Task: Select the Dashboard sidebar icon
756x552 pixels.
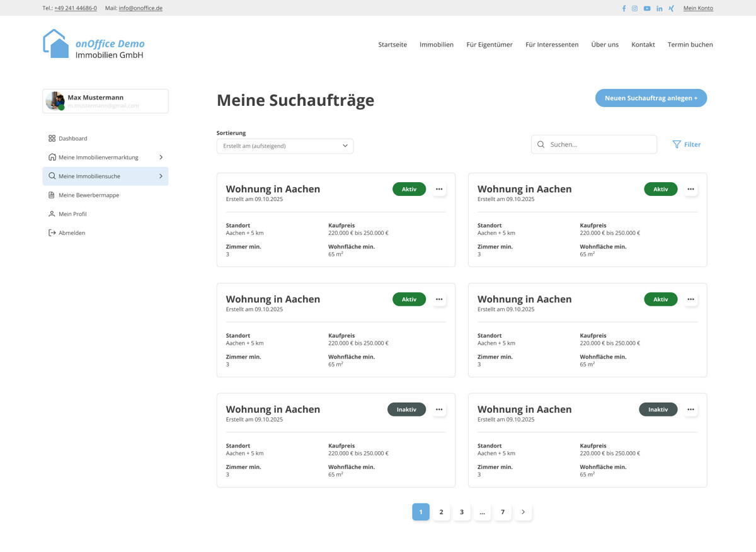Action: coord(51,138)
